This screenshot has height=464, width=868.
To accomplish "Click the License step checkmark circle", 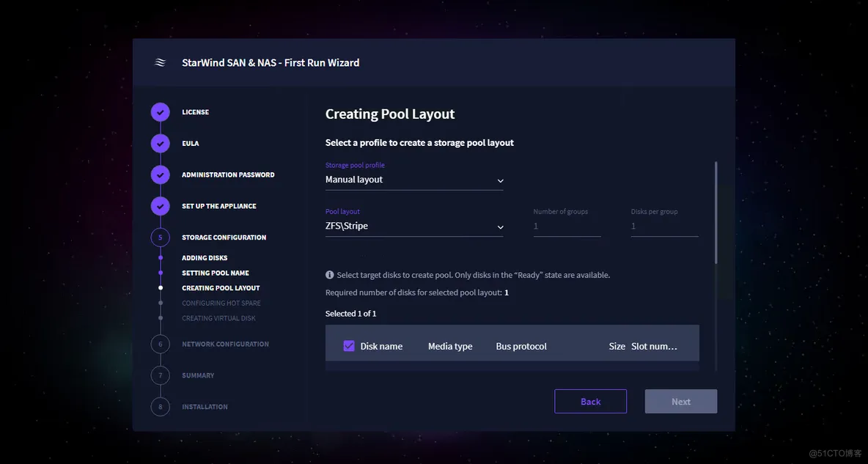I will 161,112.
